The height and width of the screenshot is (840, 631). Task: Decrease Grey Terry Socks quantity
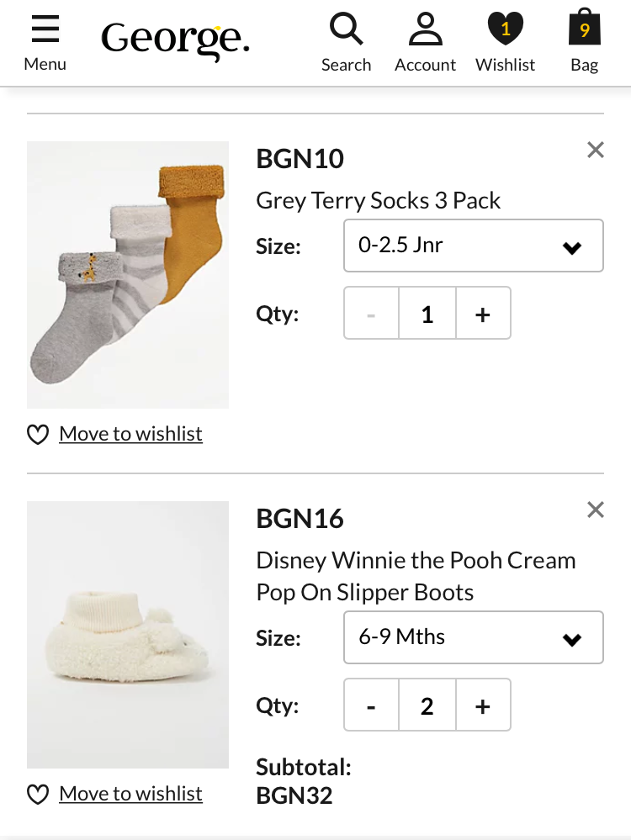click(371, 314)
